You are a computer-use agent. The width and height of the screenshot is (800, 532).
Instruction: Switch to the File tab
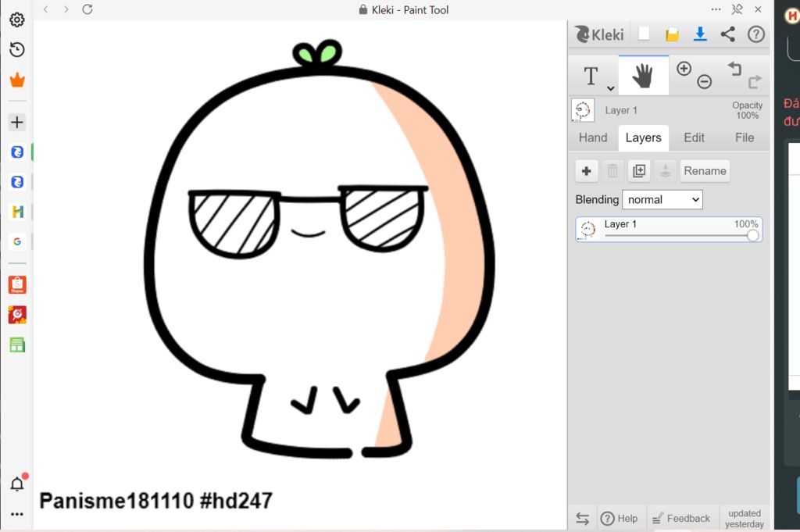tap(745, 137)
